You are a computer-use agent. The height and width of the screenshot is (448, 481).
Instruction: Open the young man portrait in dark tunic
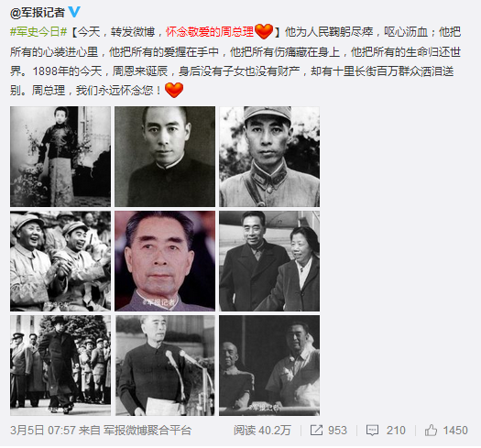(165, 157)
